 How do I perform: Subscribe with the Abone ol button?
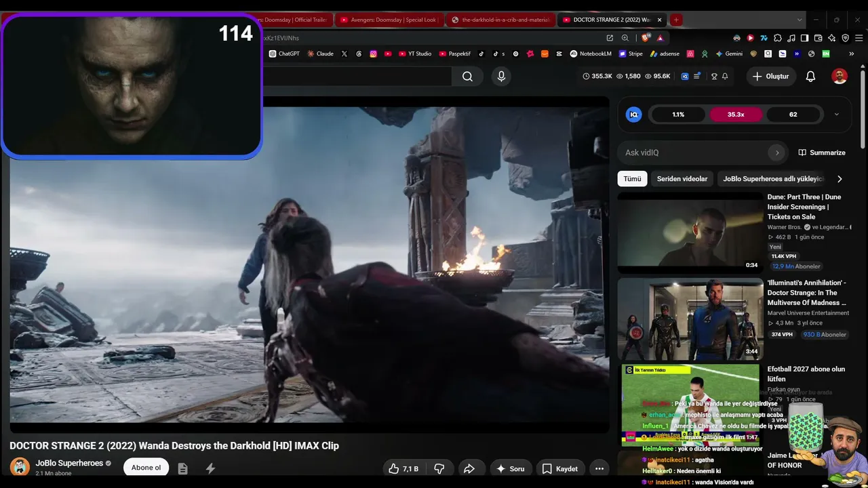coord(146,468)
